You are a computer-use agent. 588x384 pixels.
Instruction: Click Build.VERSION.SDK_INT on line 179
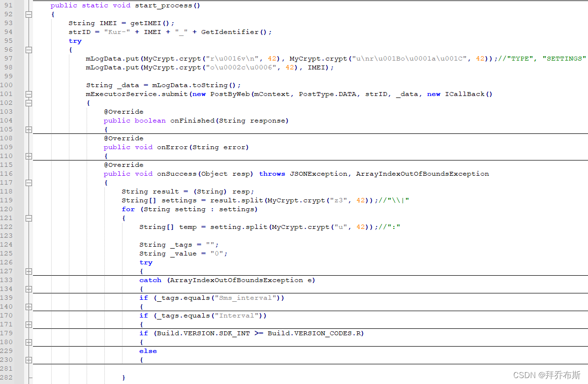click(x=203, y=333)
